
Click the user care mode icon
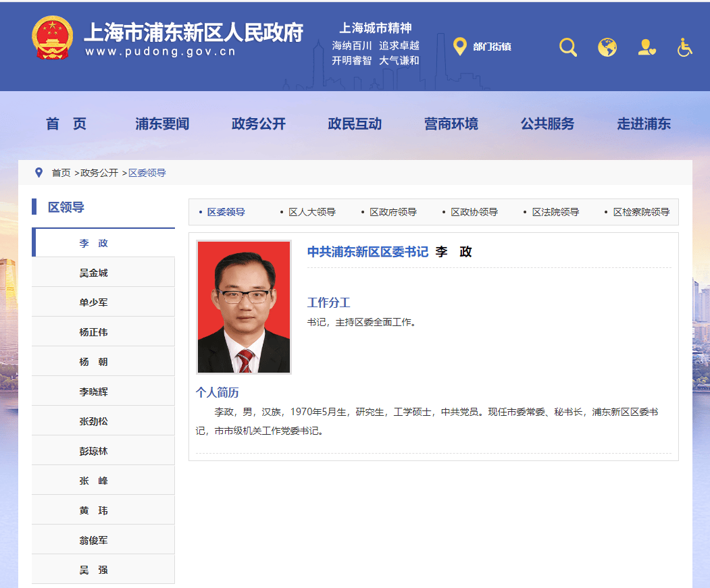tap(646, 47)
